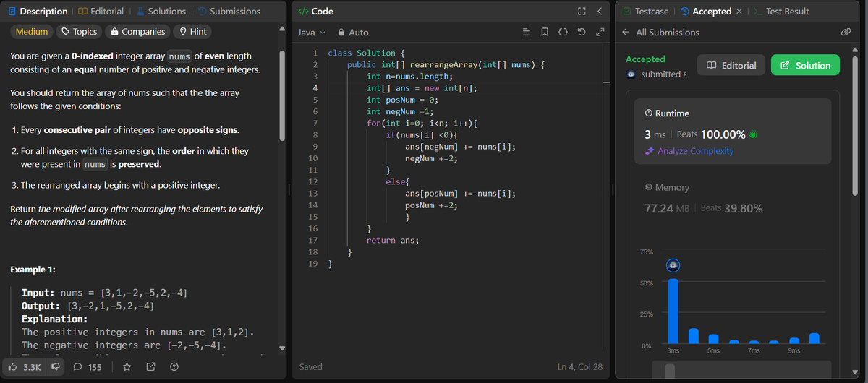Click the green Solution button
This screenshot has width=868, height=383.
[x=805, y=65]
